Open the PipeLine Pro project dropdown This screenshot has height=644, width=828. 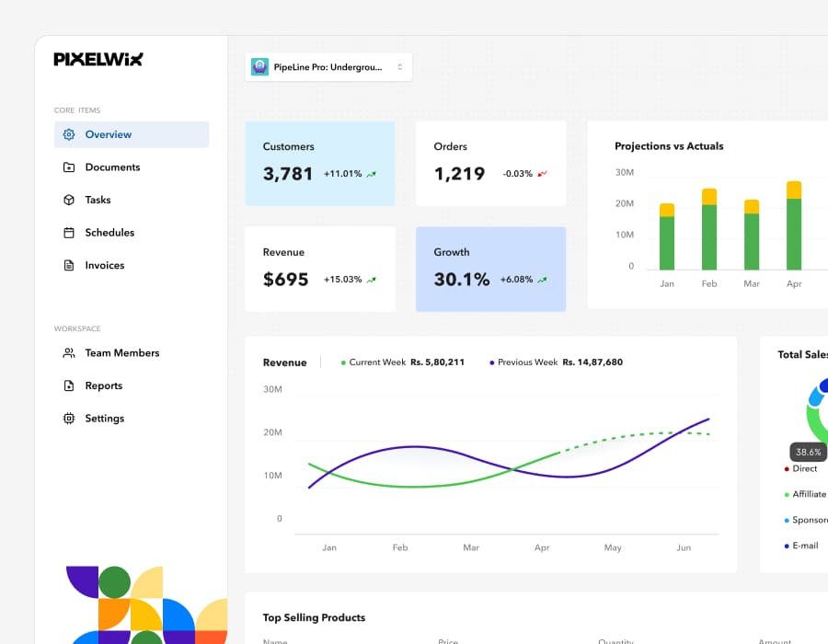point(328,67)
